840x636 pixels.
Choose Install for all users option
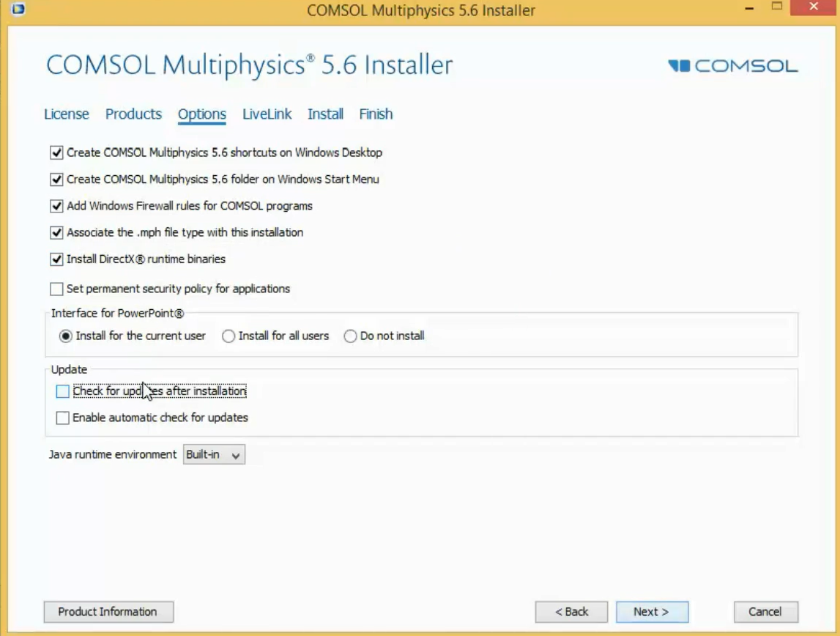228,336
